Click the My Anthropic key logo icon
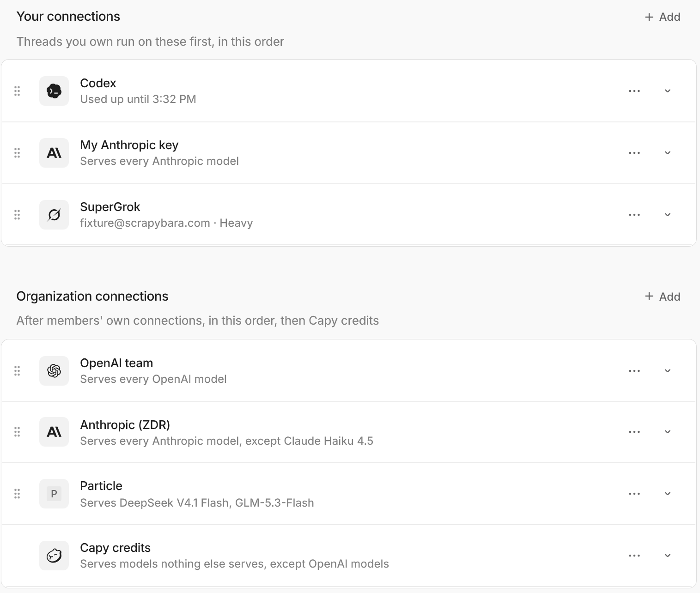700x593 pixels. click(54, 153)
